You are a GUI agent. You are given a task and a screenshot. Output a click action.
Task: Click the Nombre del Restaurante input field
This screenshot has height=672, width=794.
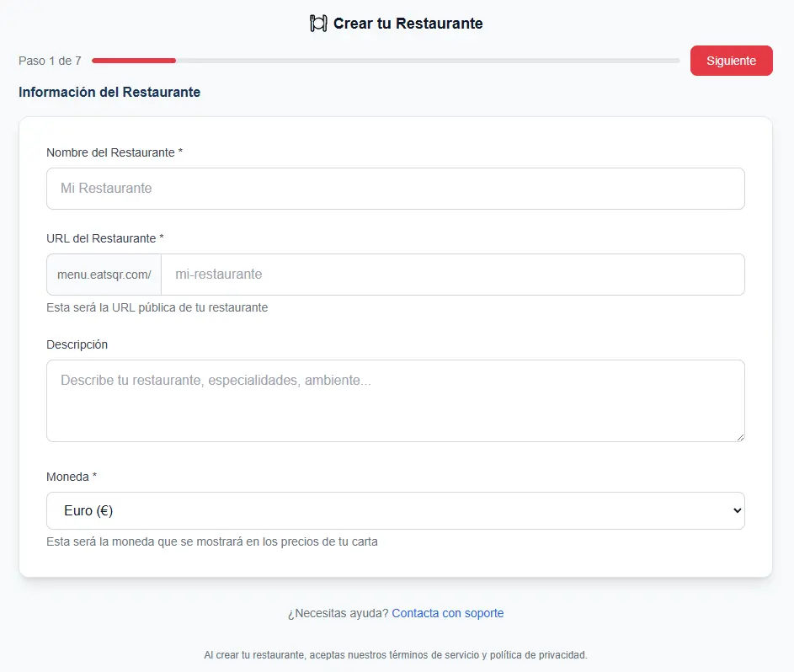coord(396,188)
